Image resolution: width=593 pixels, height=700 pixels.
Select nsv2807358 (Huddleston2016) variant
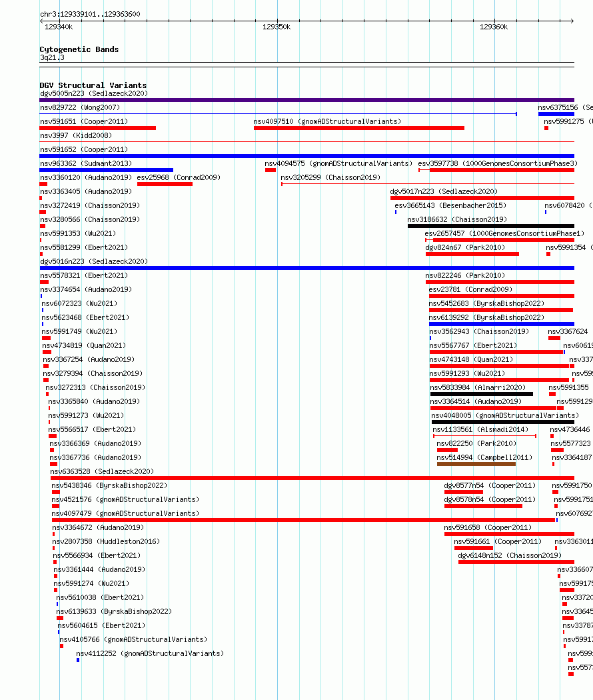(106, 541)
